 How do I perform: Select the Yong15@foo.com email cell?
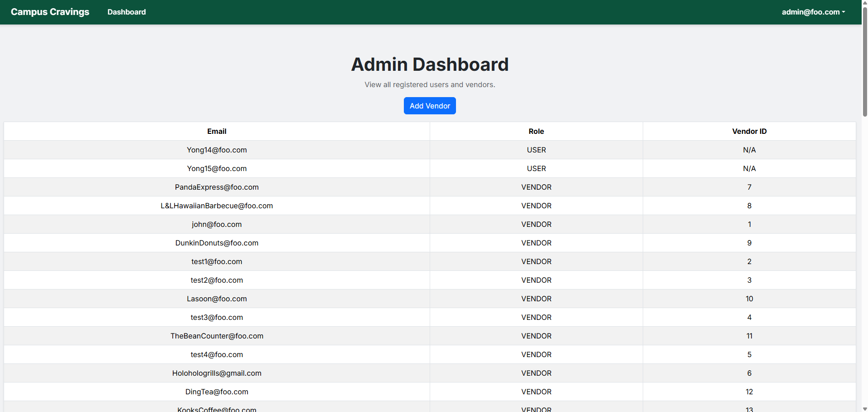(x=217, y=168)
